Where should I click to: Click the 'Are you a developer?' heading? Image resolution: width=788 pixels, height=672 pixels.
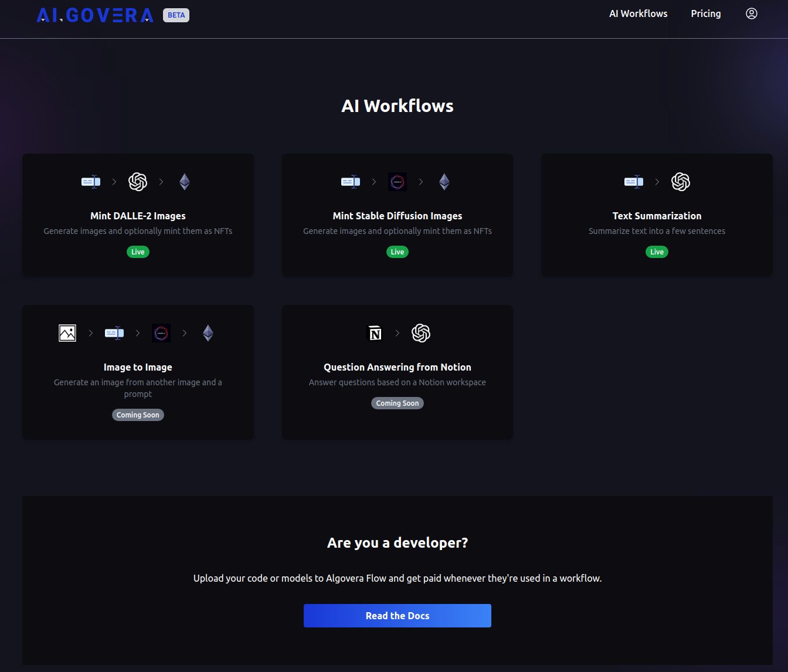coord(398,543)
